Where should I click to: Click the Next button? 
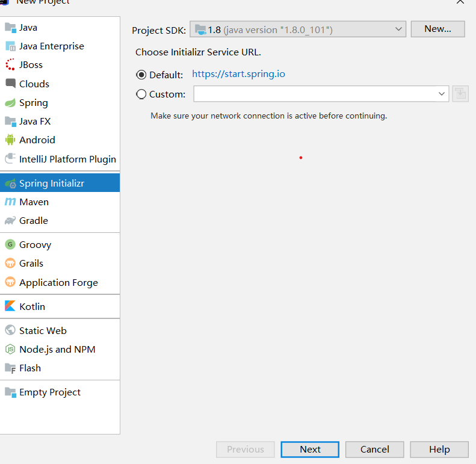310,450
